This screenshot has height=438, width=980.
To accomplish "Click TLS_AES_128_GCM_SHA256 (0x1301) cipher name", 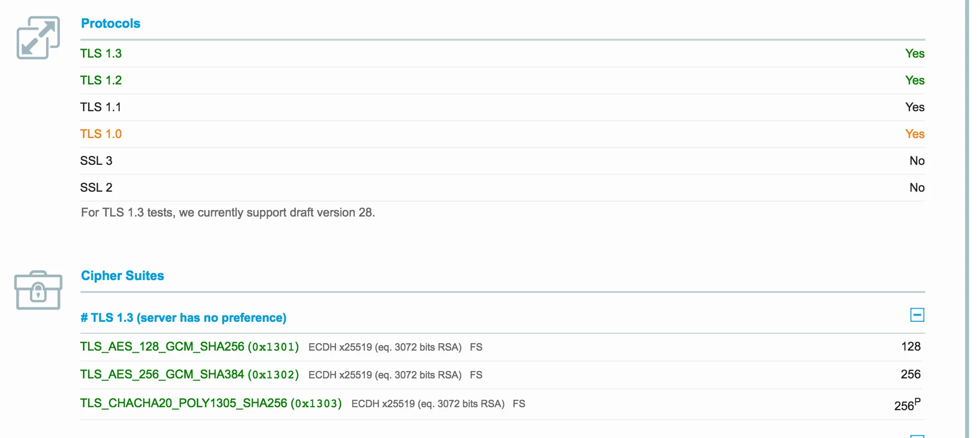I will 189,347.
